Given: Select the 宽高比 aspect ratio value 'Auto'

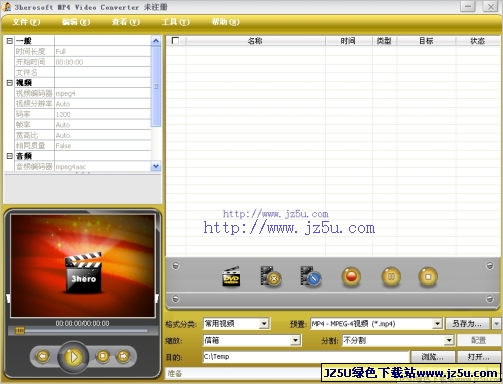Looking at the screenshot, I should [103, 135].
